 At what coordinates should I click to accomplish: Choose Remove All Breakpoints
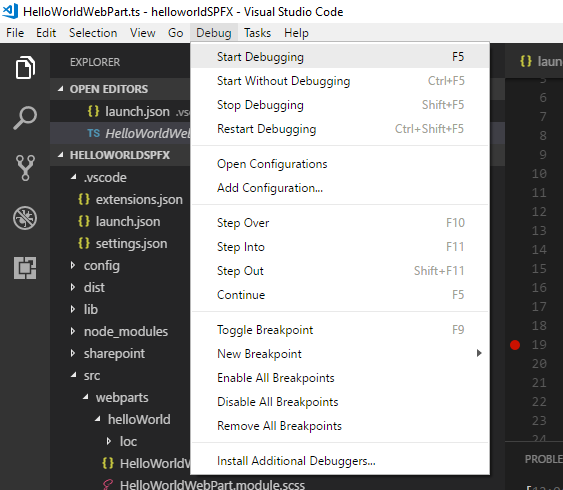coord(340,426)
